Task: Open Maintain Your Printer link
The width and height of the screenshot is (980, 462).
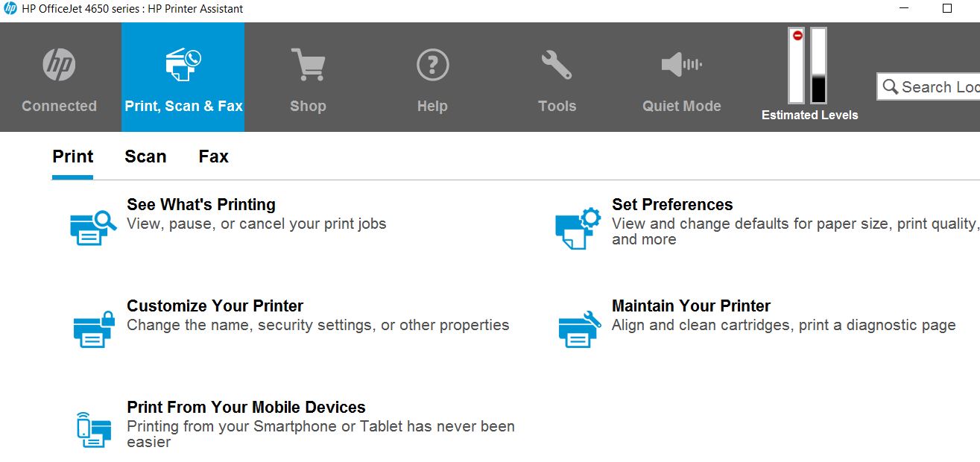Action: click(691, 306)
